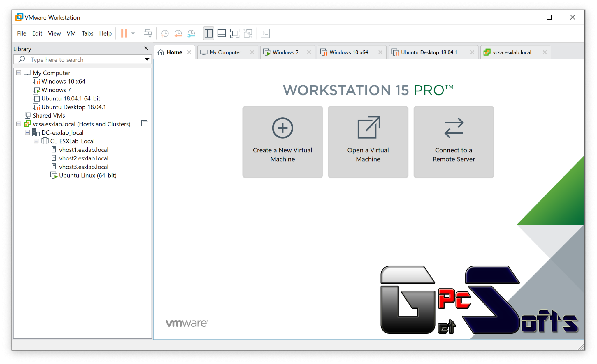Select Ubuntu Desktop 18.04.1 in library
Screen dimensions: 597x364
click(73, 107)
